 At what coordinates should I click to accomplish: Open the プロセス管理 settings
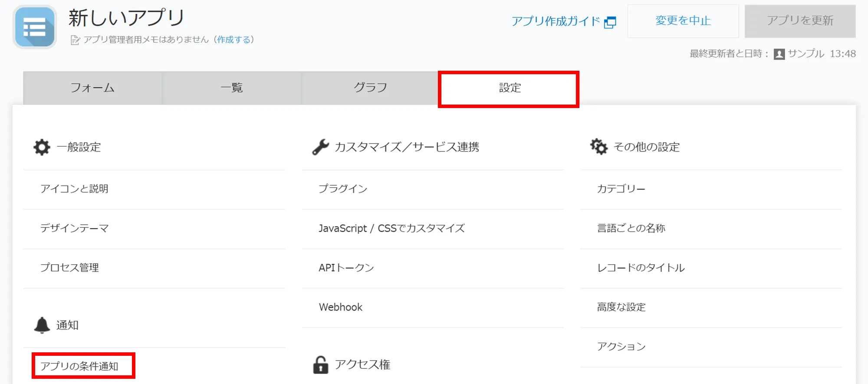[69, 268]
